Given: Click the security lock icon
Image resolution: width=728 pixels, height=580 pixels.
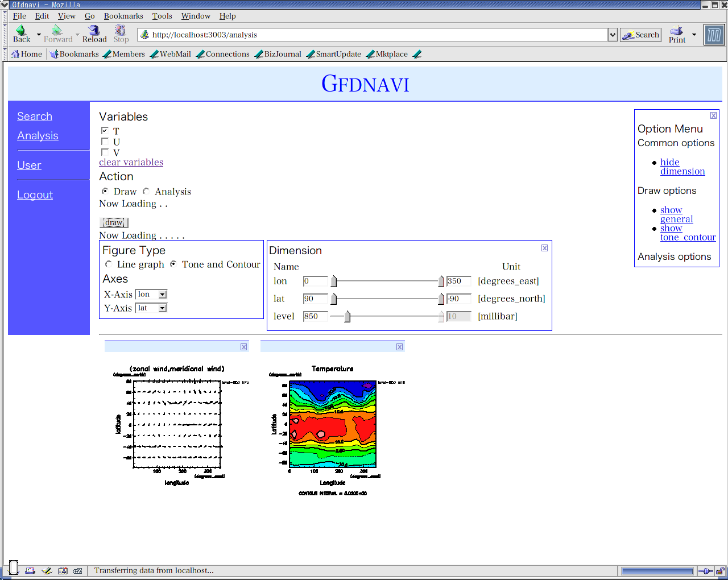Looking at the screenshot, I should click(x=720, y=571).
